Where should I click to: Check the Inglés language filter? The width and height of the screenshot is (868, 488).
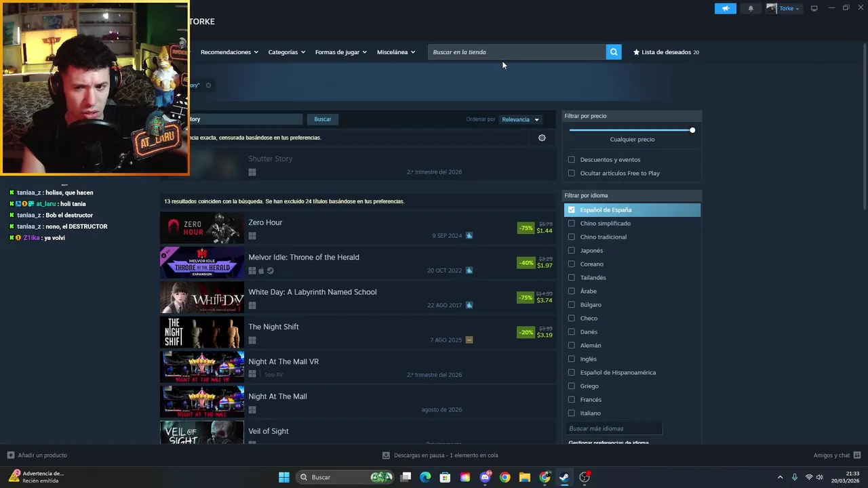pyautogui.click(x=572, y=359)
